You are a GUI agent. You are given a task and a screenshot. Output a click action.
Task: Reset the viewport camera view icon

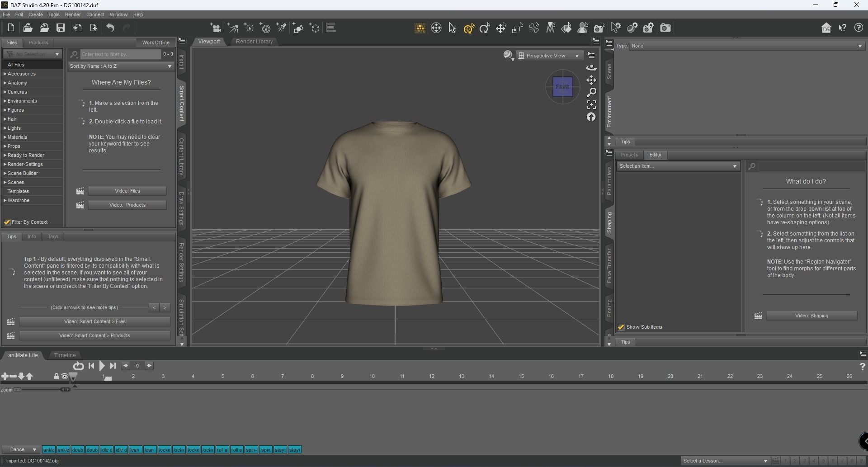(x=591, y=117)
